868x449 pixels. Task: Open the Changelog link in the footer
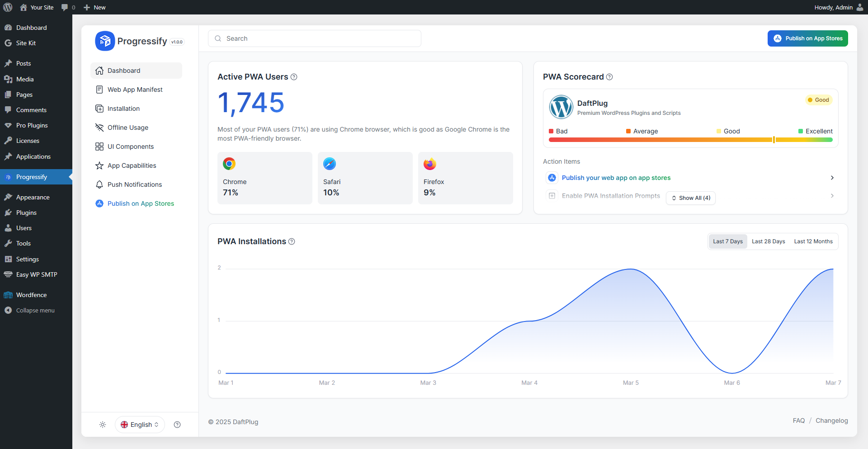coord(831,421)
